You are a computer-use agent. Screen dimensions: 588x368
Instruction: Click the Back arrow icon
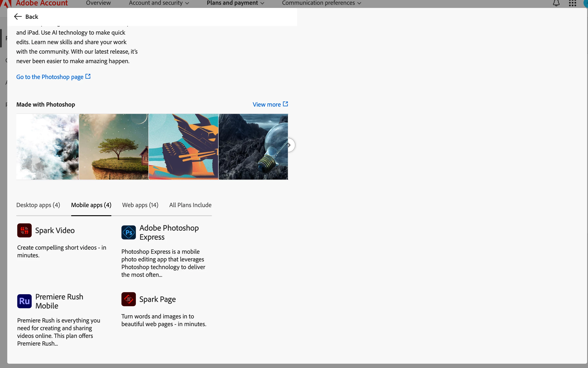point(18,17)
